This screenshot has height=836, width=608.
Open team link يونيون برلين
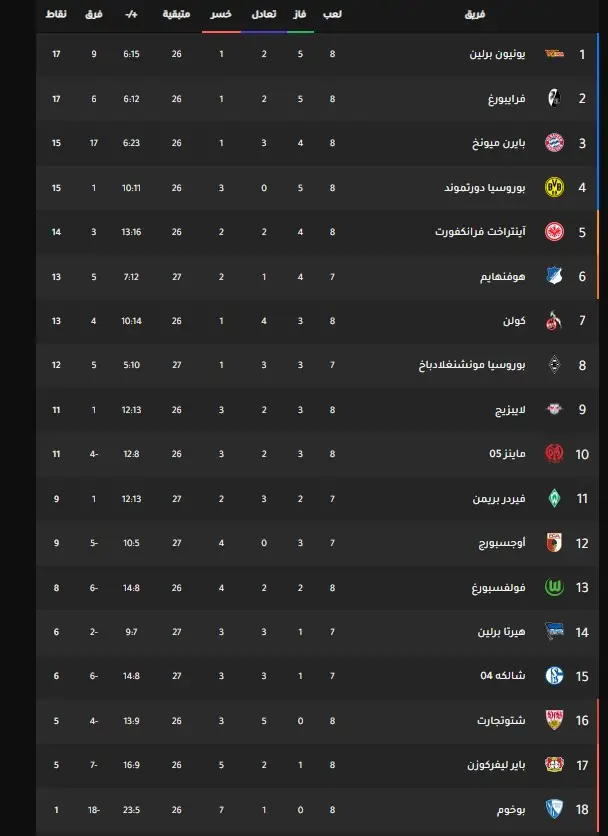click(x=494, y=53)
